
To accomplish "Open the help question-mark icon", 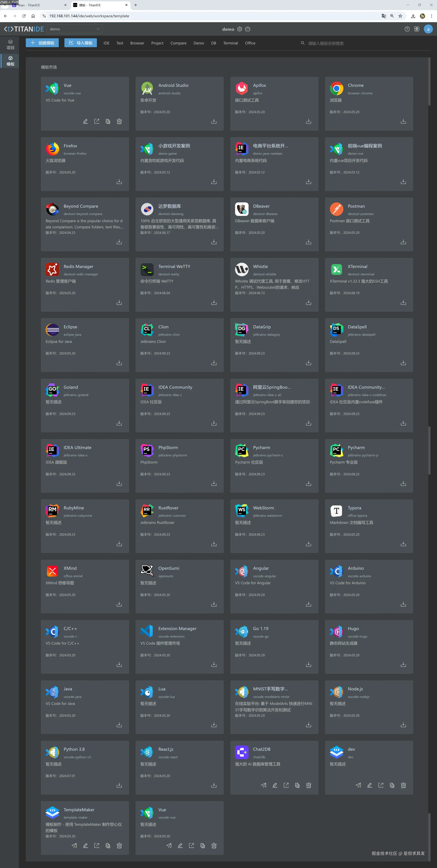I will coord(407,29).
